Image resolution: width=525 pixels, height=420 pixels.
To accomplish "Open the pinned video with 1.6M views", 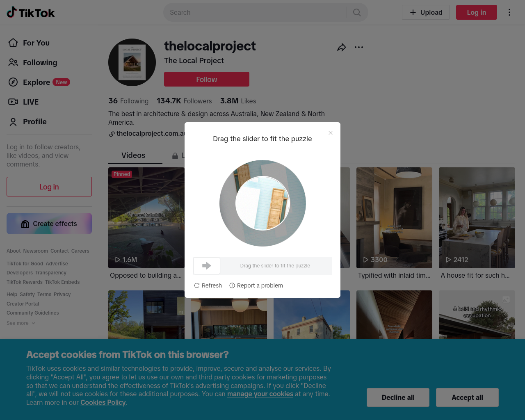I will point(146,218).
